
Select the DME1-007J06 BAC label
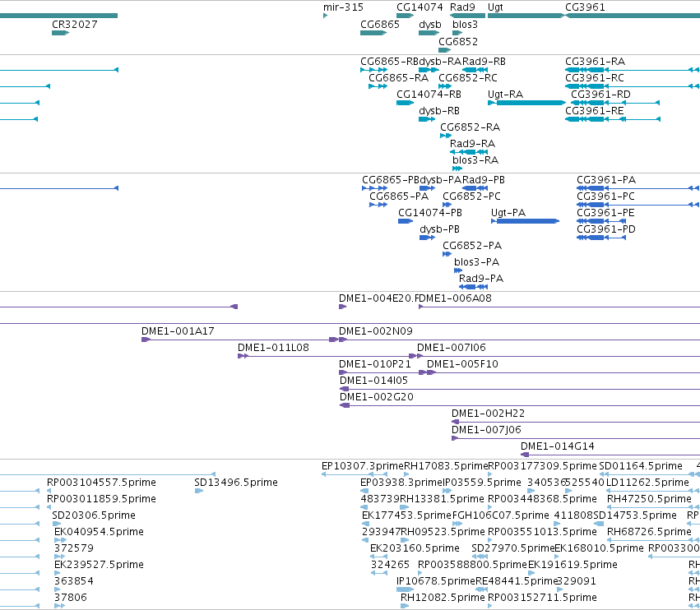click(x=487, y=430)
